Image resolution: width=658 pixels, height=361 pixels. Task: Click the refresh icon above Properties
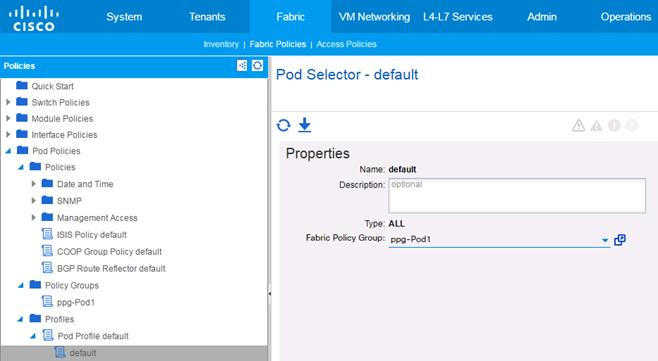[x=284, y=125]
